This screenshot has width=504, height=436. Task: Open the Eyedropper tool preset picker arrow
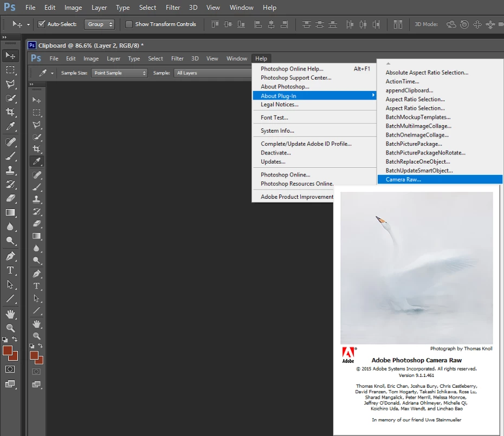click(52, 73)
